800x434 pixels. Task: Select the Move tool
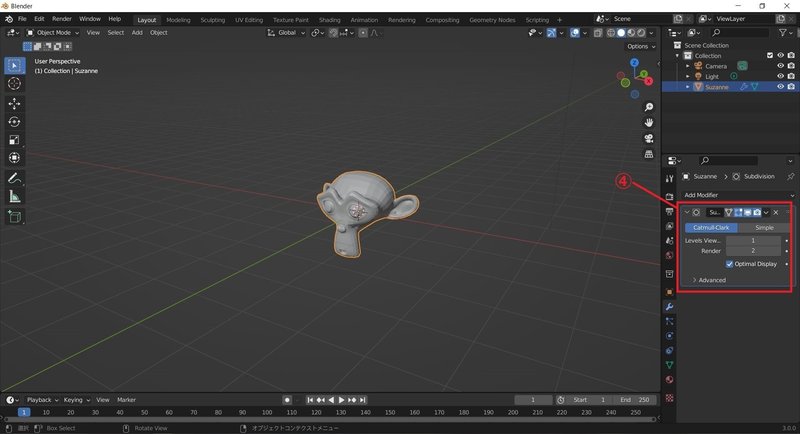[x=14, y=104]
